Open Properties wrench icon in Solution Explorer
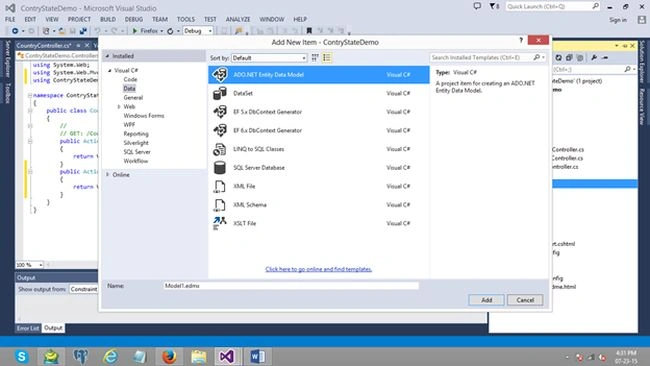Screen dimensions: 650x366 (594, 58)
